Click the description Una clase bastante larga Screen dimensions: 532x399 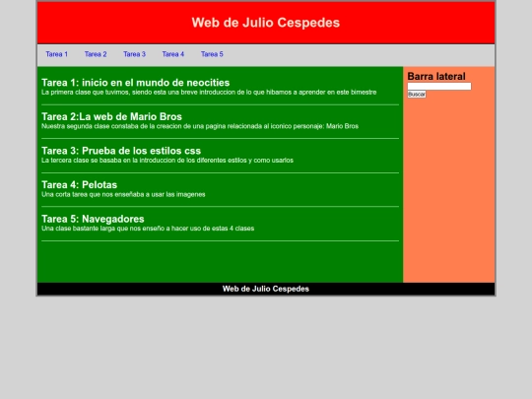coord(148,229)
